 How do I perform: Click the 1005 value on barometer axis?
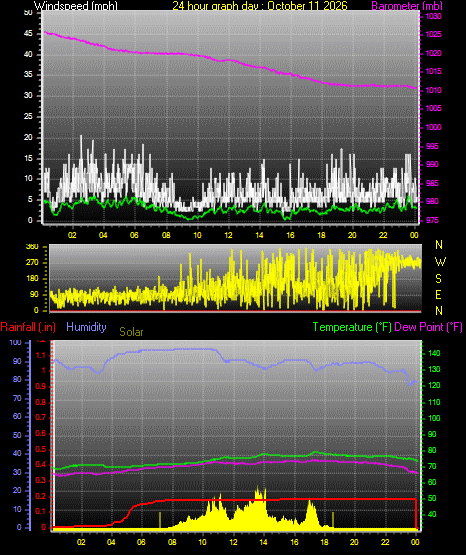tap(433, 108)
